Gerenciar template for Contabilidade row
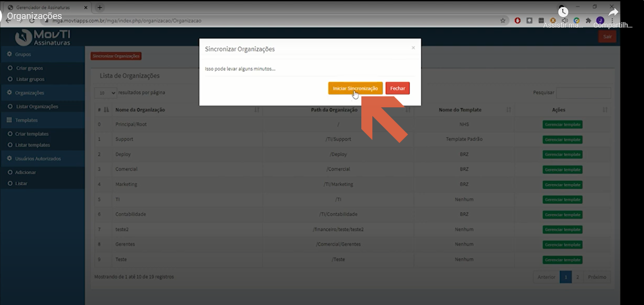 (x=562, y=215)
